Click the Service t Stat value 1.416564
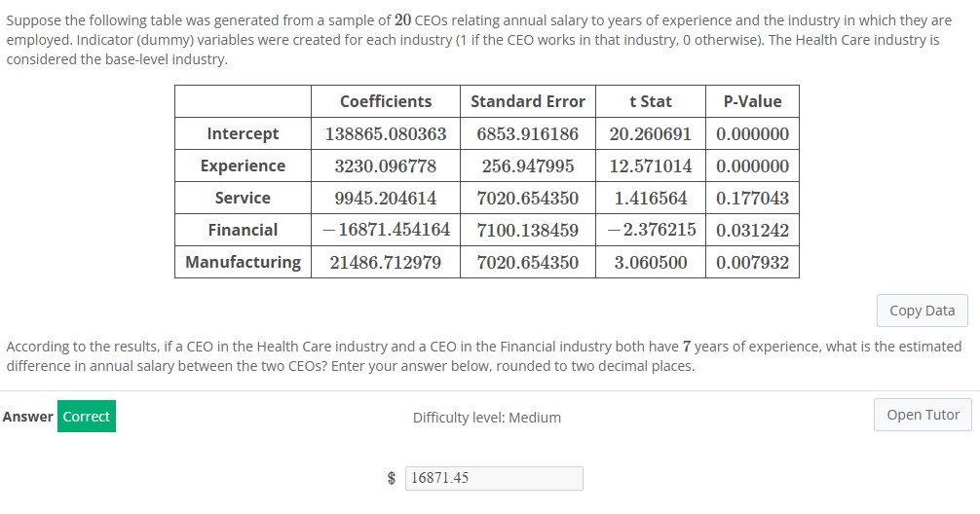The width and height of the screenshot is (980, 514). click(650, 198)
